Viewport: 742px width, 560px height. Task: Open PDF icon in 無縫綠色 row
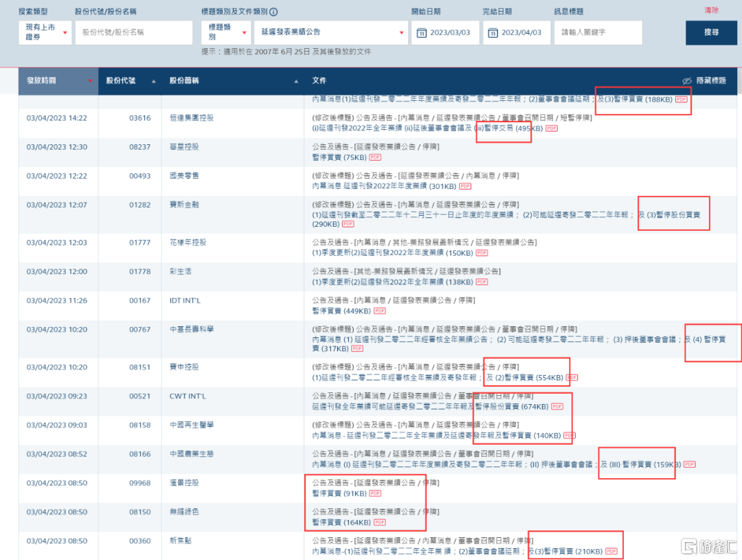(379, 522)
